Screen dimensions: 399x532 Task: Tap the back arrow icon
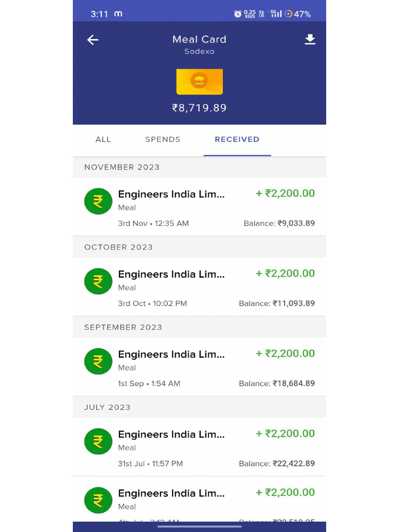93,40
